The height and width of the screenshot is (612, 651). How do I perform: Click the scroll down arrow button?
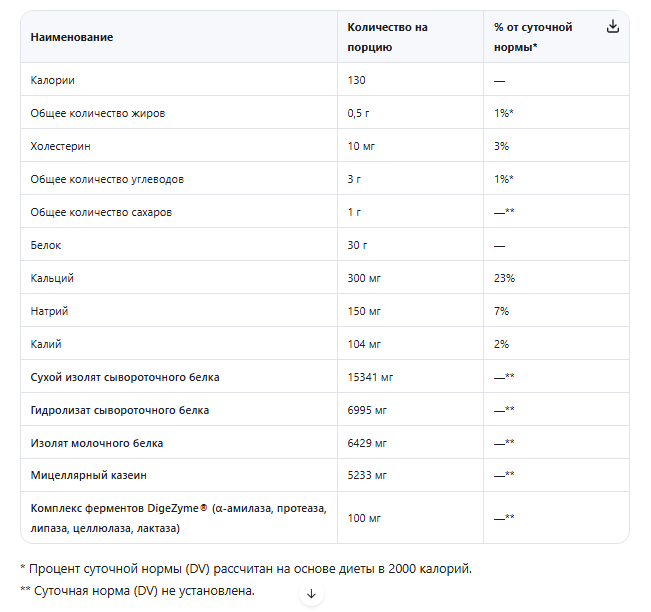click(x=311, y=593)
